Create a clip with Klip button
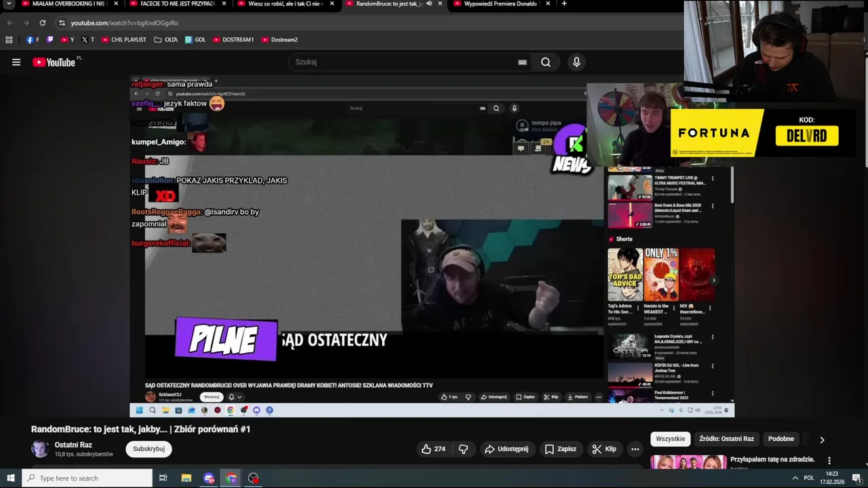 (604, 449)
